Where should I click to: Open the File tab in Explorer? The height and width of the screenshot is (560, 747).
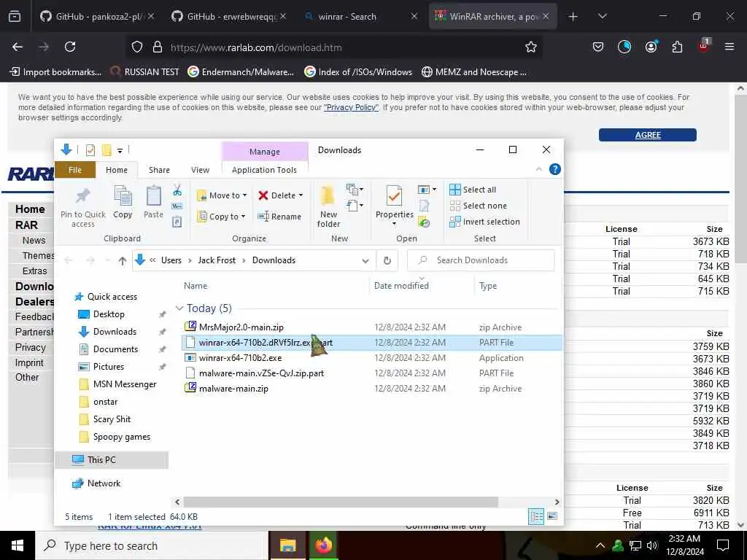[x=75, y=170]
